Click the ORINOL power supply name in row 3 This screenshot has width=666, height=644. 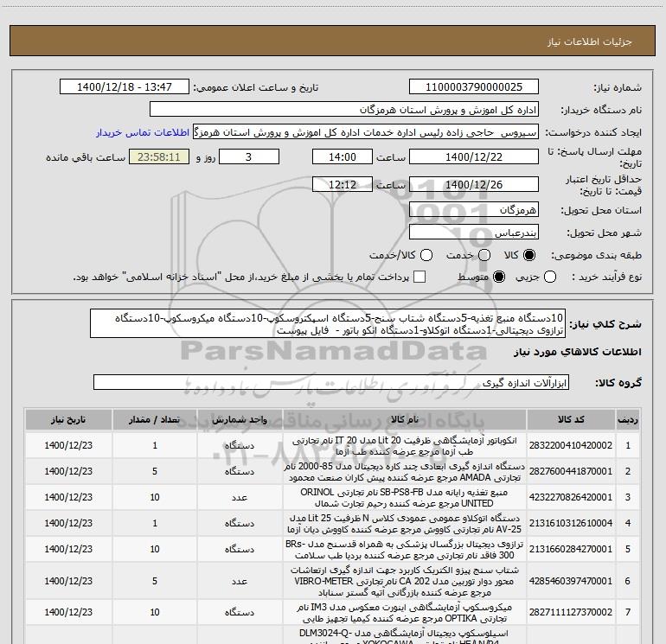click(x=405, y=498)
